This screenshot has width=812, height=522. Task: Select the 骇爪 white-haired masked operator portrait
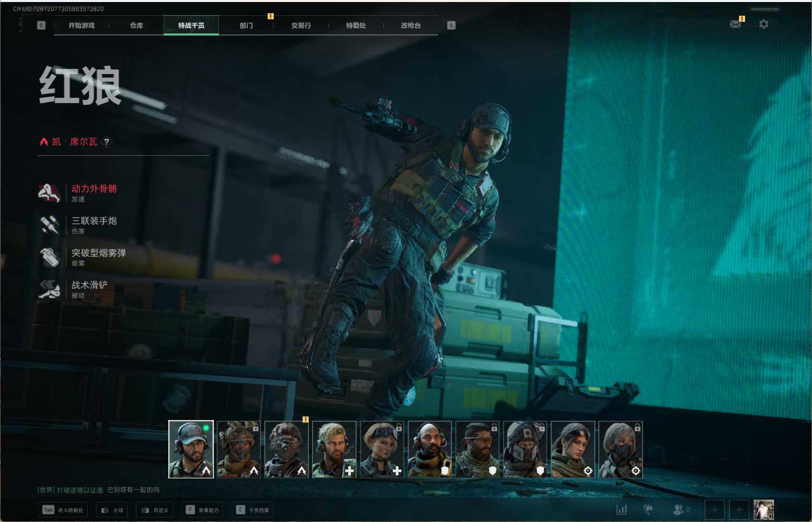point(620,449)
